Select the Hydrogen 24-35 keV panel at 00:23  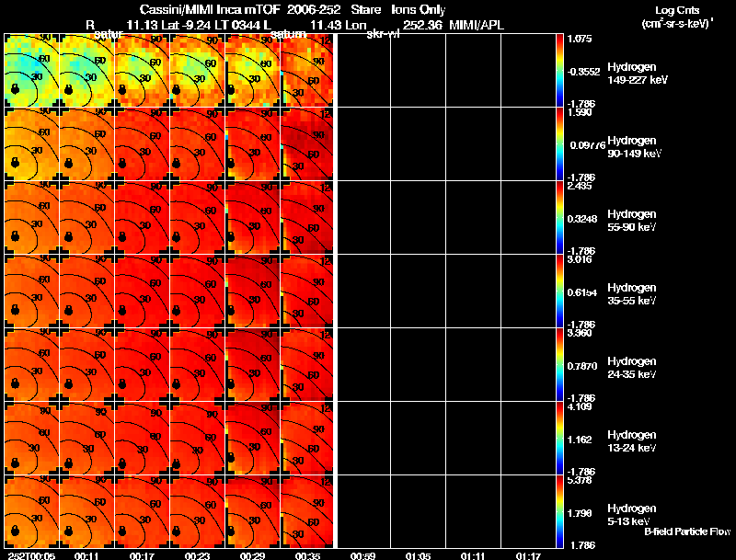tap(197, 365)
